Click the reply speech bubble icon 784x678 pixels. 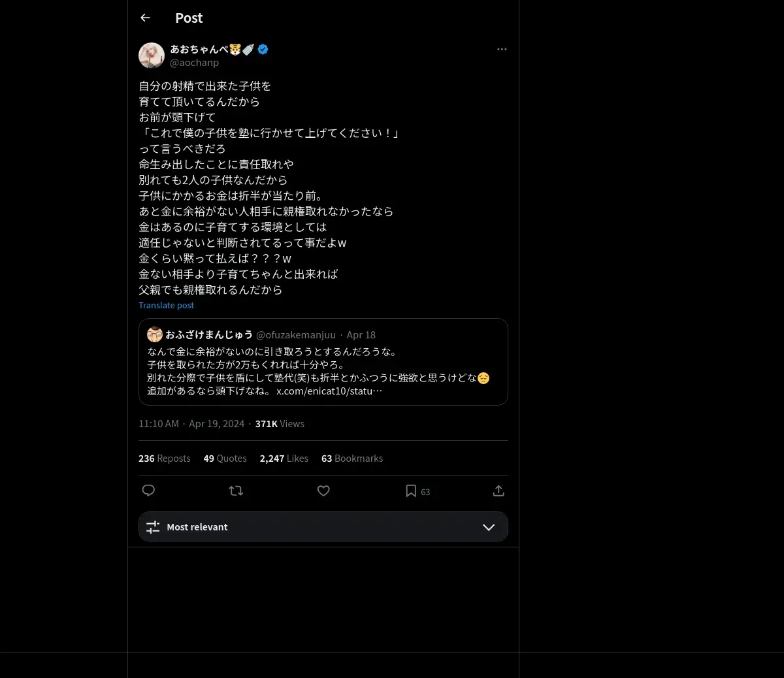tap(148, 491)
